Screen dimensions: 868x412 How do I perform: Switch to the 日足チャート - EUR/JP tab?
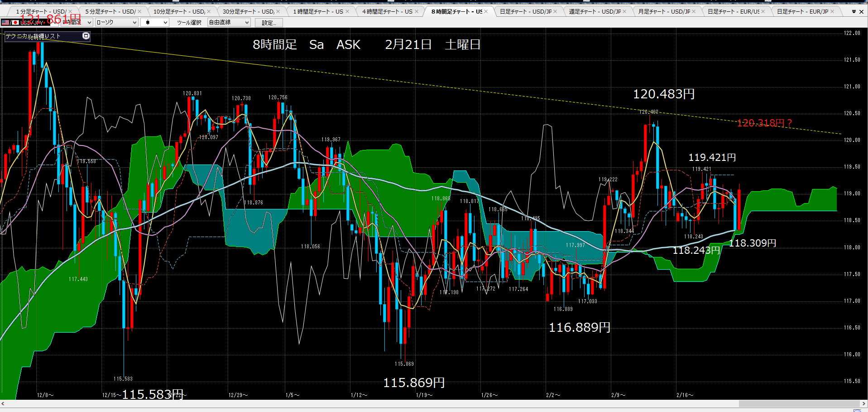(803, 12)
